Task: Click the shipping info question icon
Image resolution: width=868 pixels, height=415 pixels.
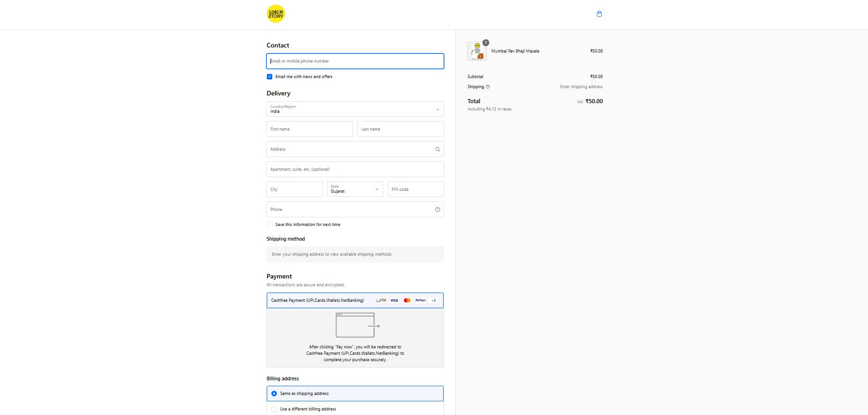Action: pyautogui.click(x=487, y=87)
